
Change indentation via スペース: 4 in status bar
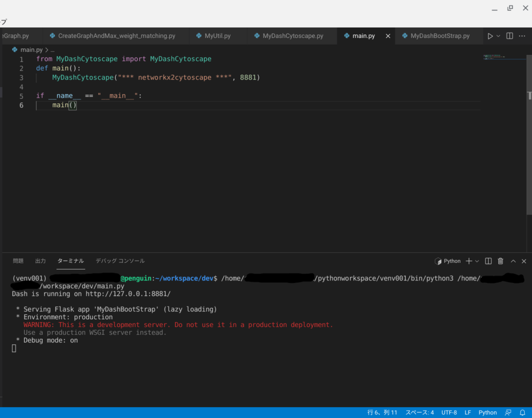coord(419,412)
